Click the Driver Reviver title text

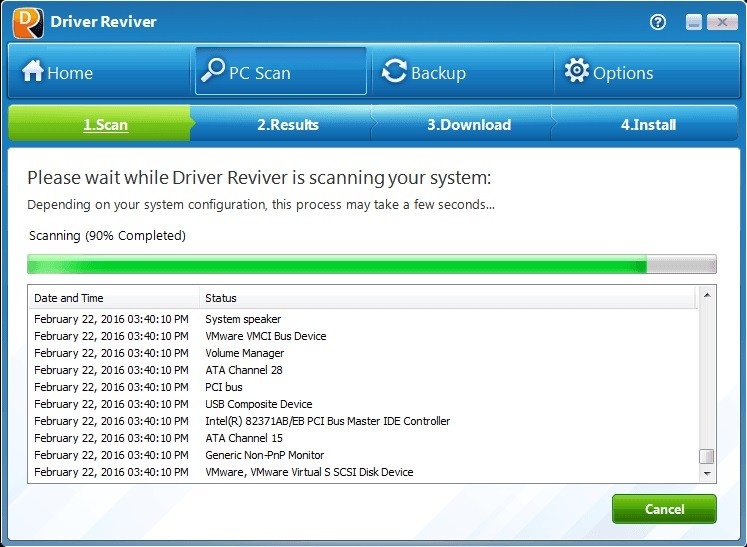(x=103, y=21)
